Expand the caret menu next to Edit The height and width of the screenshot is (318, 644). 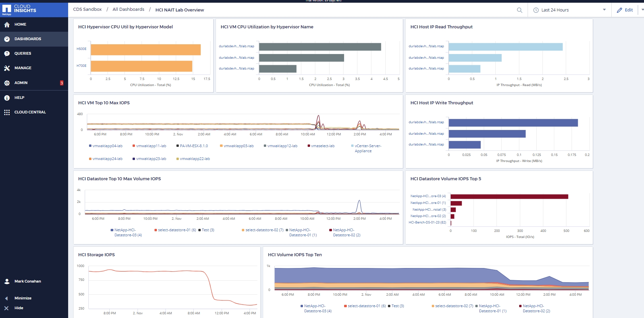coord(642,10)
